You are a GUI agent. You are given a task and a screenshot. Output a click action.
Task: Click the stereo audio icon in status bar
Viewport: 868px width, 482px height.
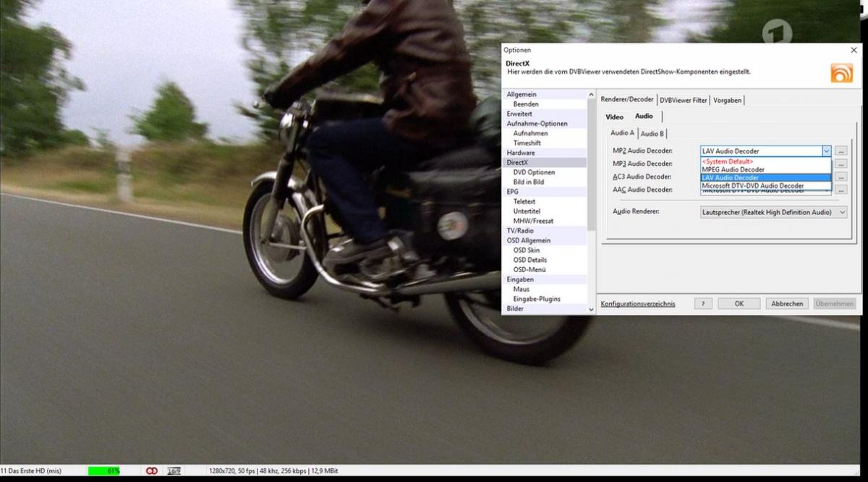[x=152, y=470]
